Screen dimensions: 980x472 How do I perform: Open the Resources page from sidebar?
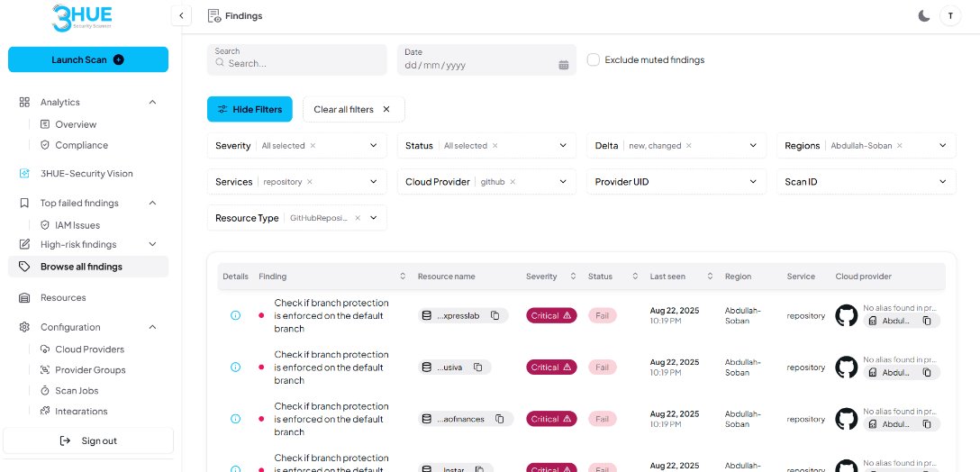pos(63,297)
